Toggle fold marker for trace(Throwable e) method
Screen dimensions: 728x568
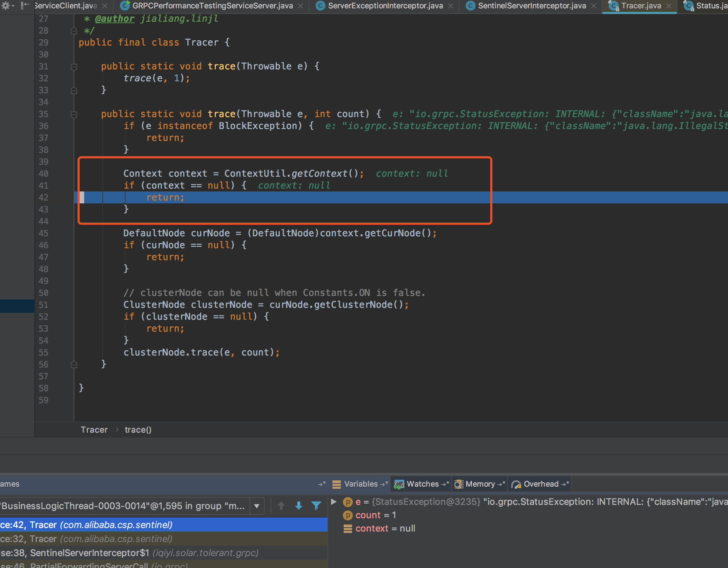[x=74, y=67]
